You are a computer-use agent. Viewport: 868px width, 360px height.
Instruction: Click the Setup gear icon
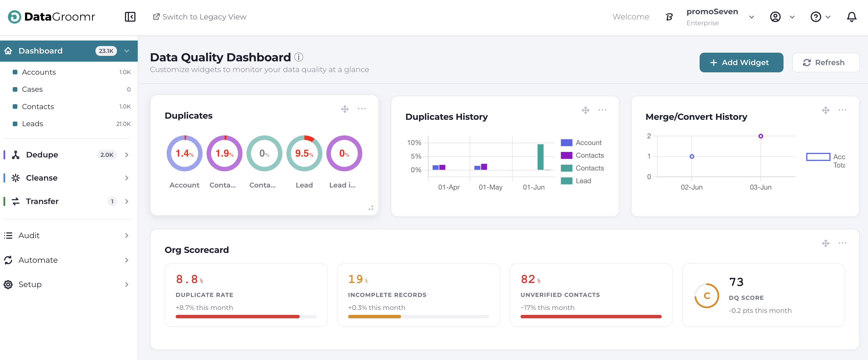click(8, 284)
